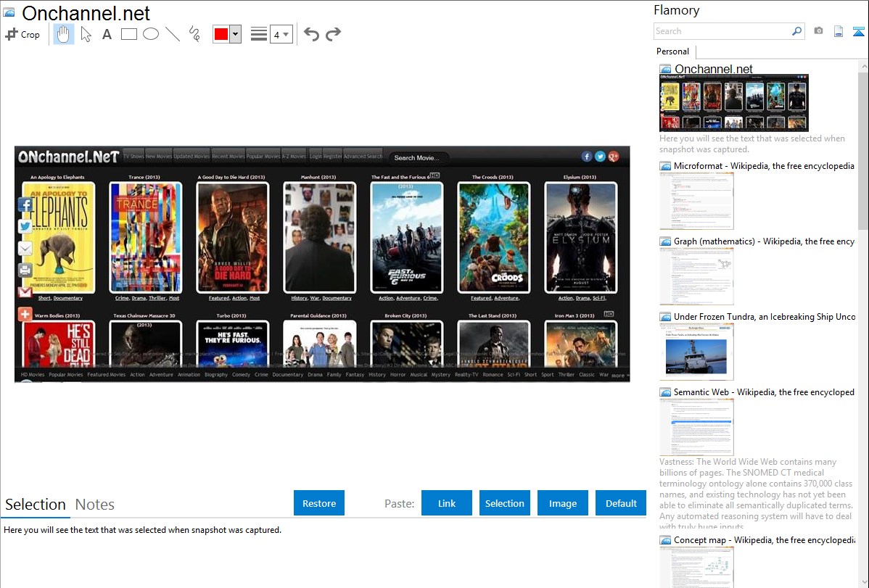This screenshot has height=588, width=869.
Task: Open the Semantic Web snapshot thumbnail
Action: [696, 426]
